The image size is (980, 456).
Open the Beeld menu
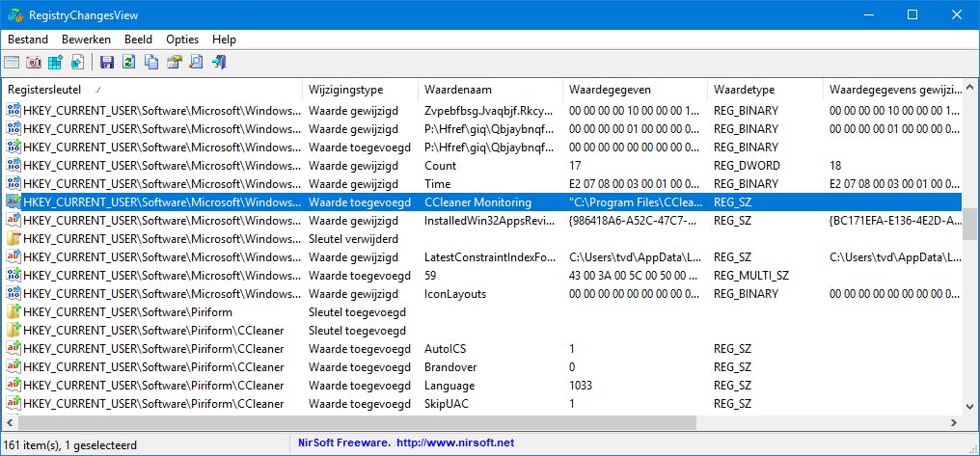pos(138,40)
